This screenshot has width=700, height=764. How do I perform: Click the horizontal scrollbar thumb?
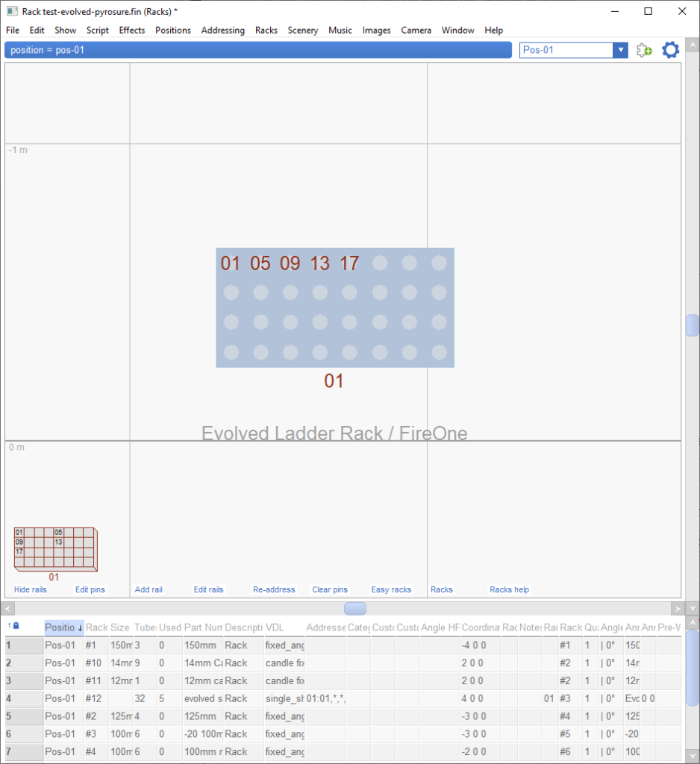tap(355, 608)
